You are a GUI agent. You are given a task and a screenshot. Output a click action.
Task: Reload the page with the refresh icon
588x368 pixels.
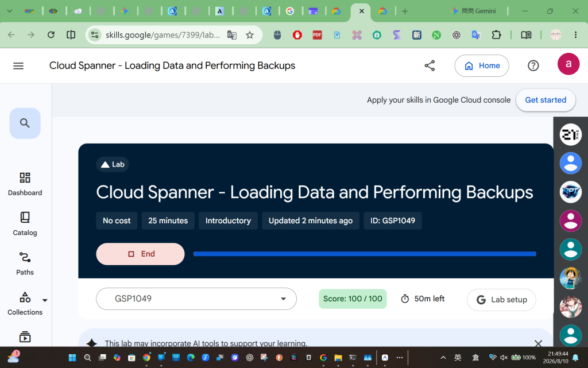click(51, 35)
